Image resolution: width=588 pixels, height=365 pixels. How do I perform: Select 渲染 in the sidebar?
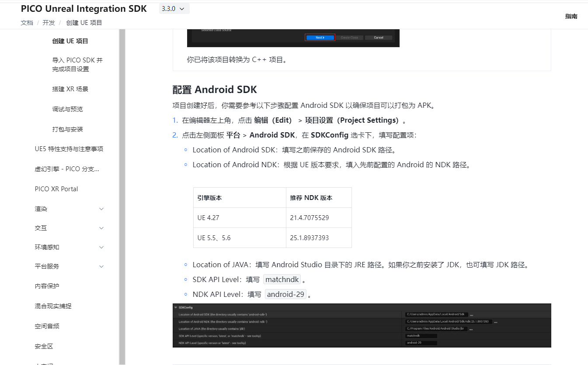(41, 209)
